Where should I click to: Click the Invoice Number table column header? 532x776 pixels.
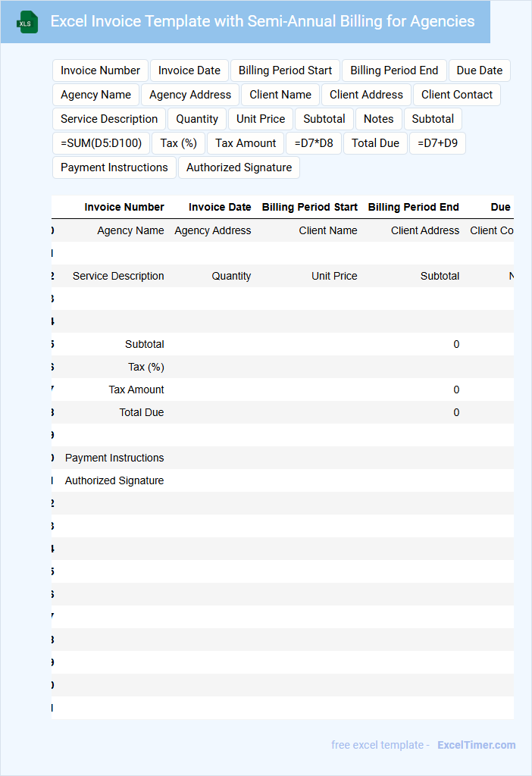click(124, 207)
